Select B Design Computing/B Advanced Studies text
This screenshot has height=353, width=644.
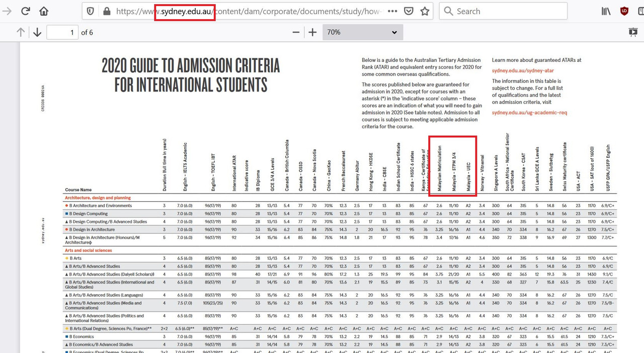[x=108, y=221]
